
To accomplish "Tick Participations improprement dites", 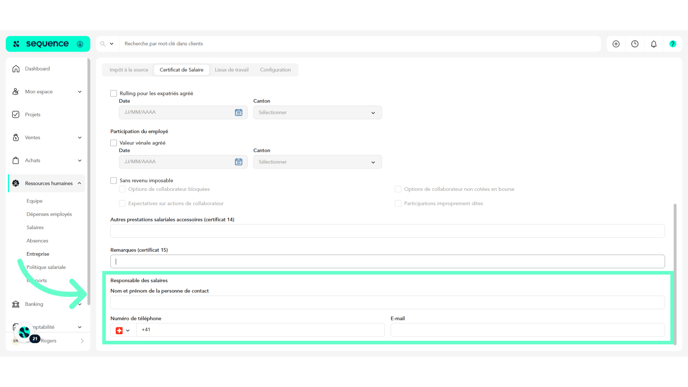I will (398, 203).
